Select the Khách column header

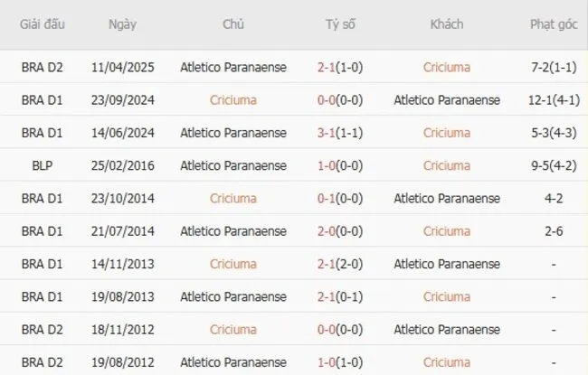[447, 24]
